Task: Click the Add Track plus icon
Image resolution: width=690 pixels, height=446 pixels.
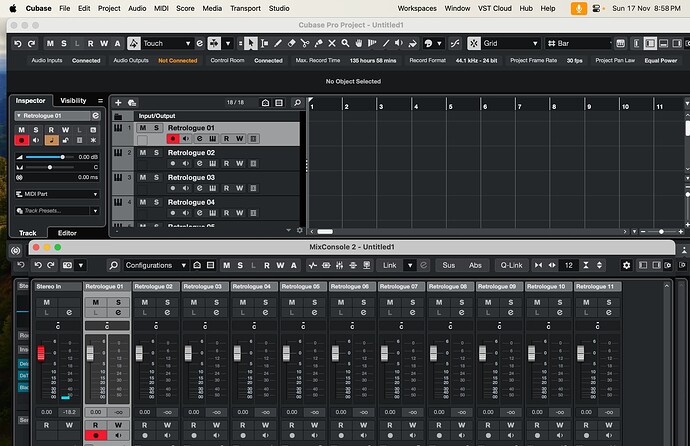Action: tap(118, 102)
